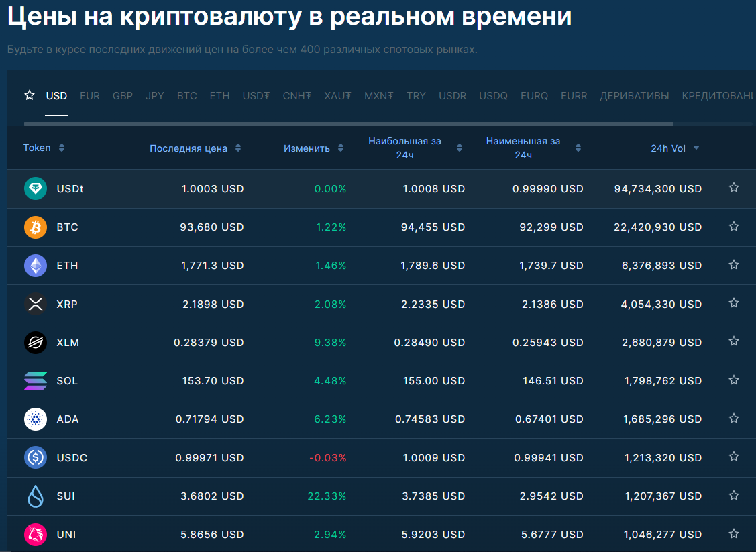Open the XLM token name link
The width and height of the screenshot is (756, 552).
68,342
